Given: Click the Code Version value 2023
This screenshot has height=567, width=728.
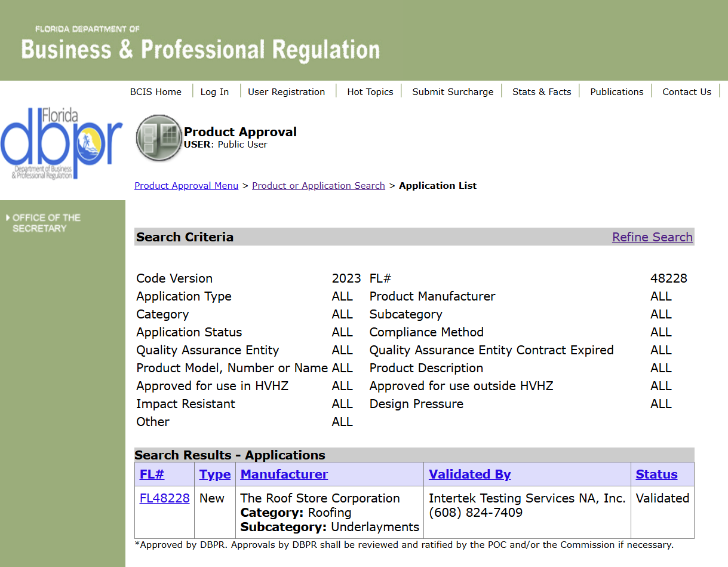Looking at the screenshot, I should pyautogui.click(x=346, y=278).
